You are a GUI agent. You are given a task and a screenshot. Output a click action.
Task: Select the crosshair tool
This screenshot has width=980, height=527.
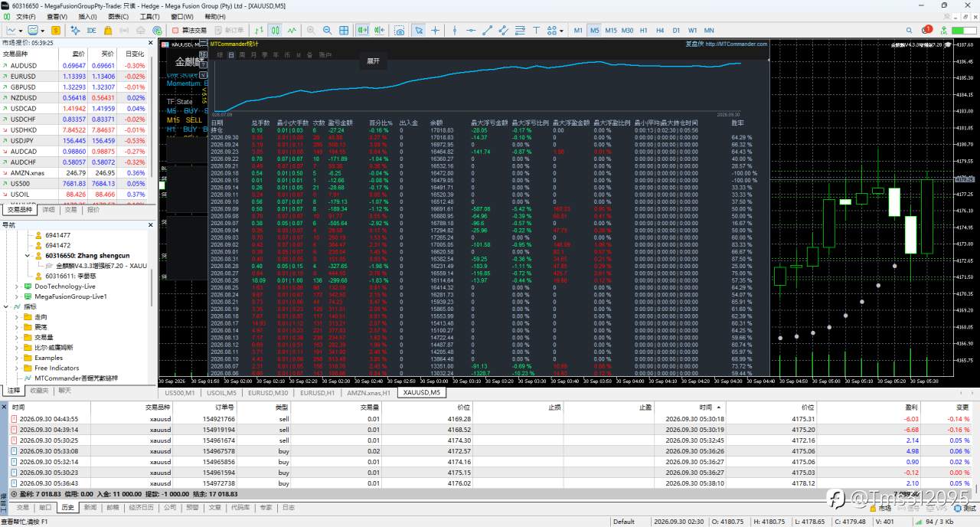(436, 31)
